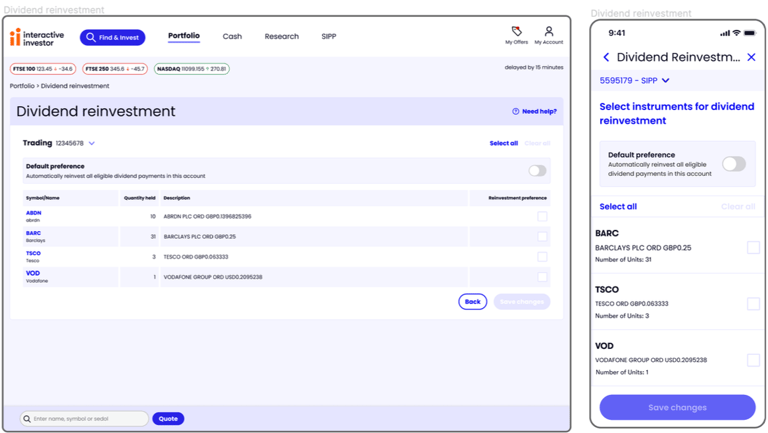This screenshot has width=768, height=433.
Task: Expand the 5595179 - SIPP account dropdown
Action: pos(666,80)
